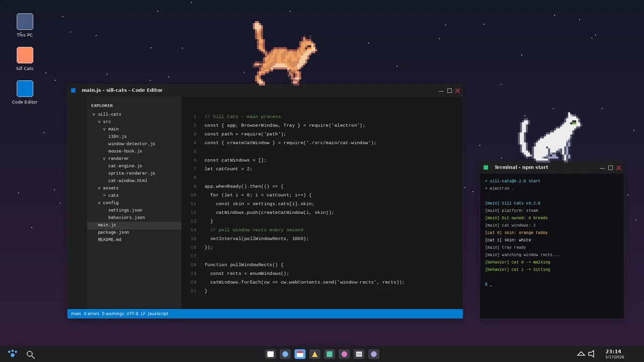The width and height of the screenshot is (644, 362).
Task: Close the Terminal npm start window
Action: click(x=619, y=168)
